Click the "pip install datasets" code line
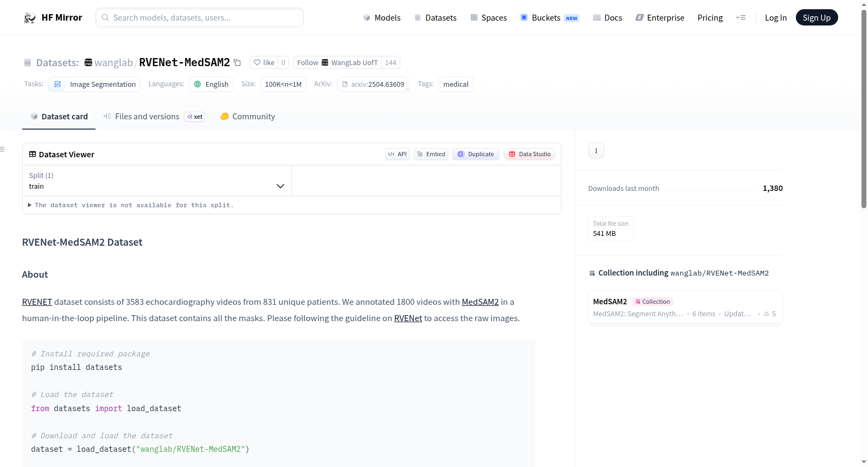 [x=76, y=367]
